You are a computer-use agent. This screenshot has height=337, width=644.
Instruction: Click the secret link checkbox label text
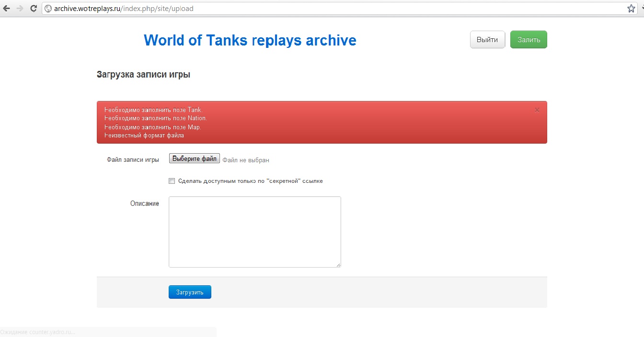(250, 181)
